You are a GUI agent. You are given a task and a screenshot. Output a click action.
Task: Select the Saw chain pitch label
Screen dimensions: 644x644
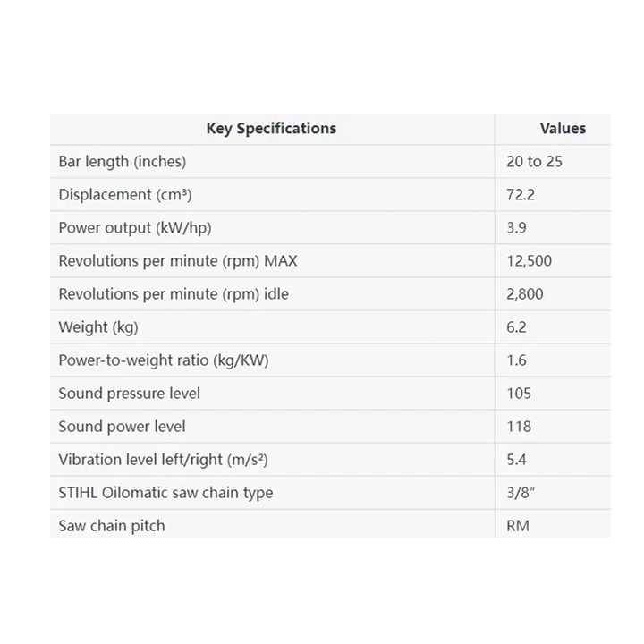(112, 526)
